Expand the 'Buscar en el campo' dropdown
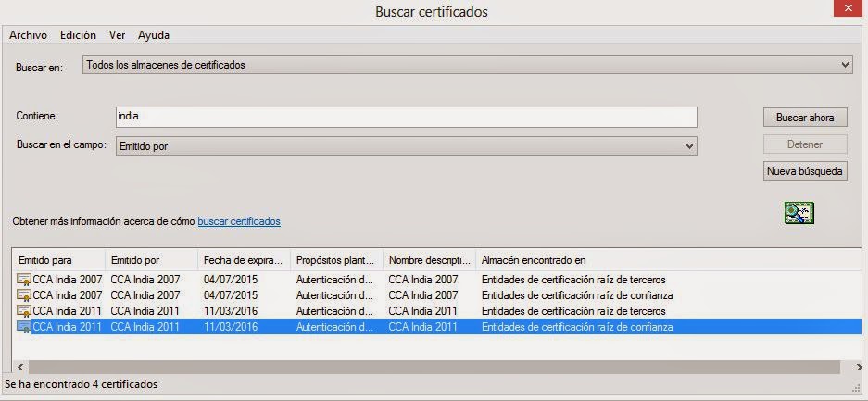 [405, 146]
